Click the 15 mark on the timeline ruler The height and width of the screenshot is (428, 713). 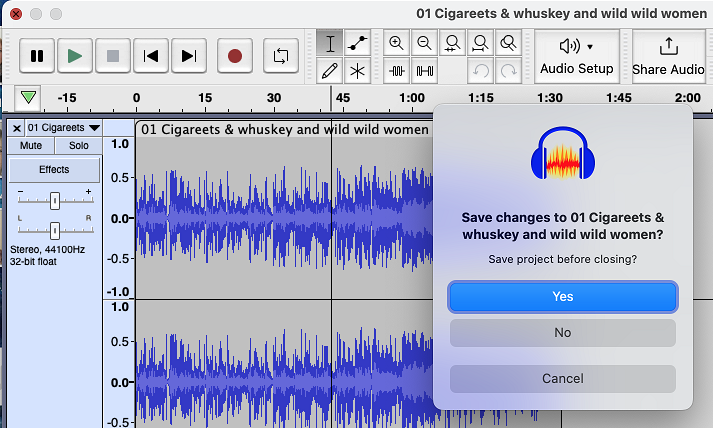coord(205,98)
